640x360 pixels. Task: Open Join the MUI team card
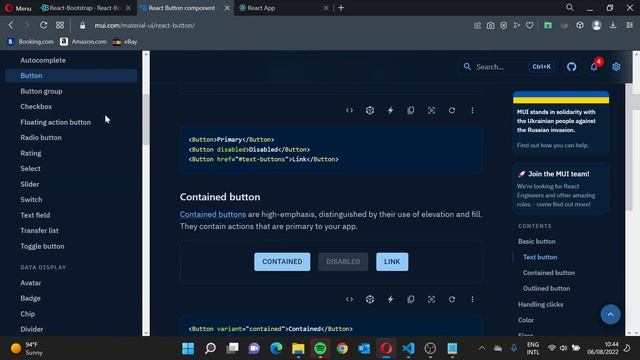click(561, 188)
